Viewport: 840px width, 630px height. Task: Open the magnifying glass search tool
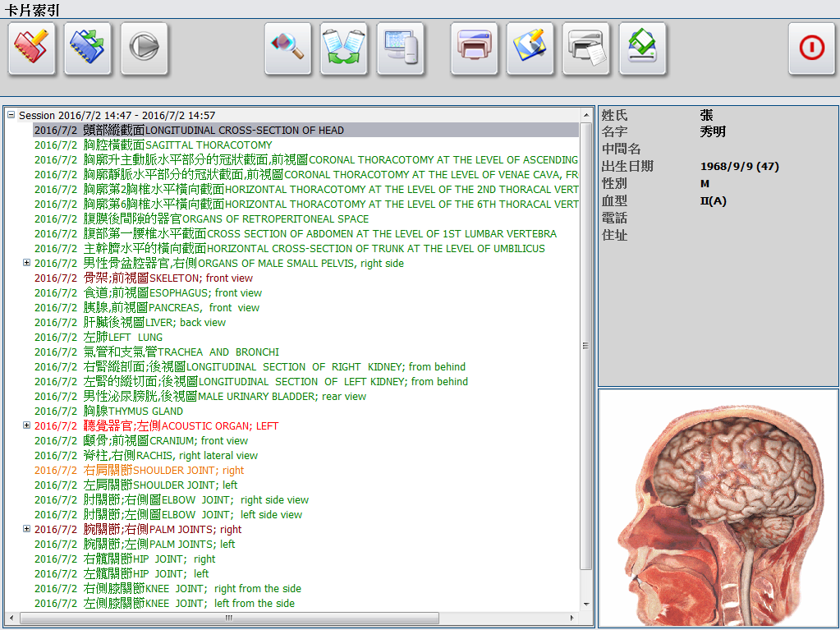point(288,48)
